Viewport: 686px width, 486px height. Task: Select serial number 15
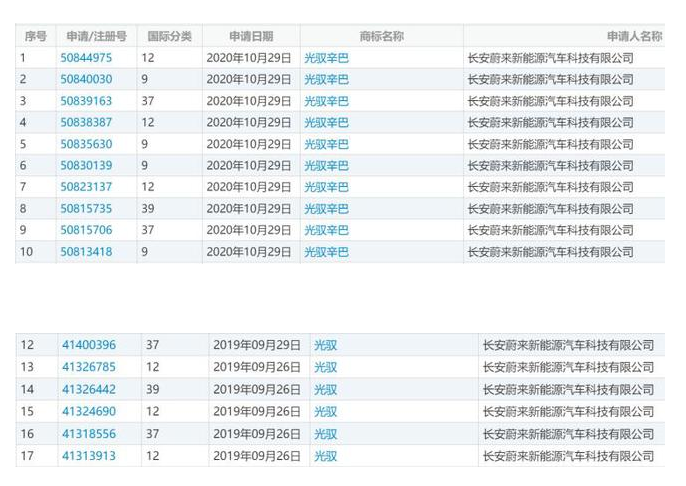click(27, 412)
